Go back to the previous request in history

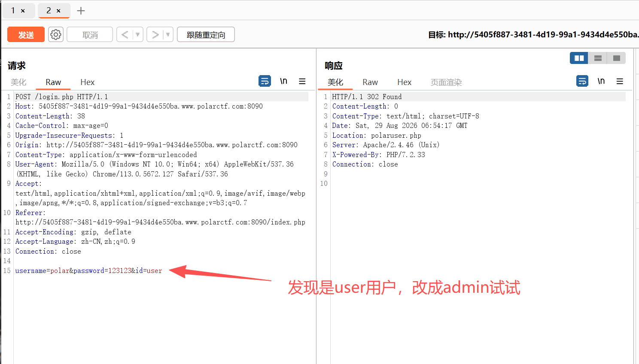[x=125, y=34]
